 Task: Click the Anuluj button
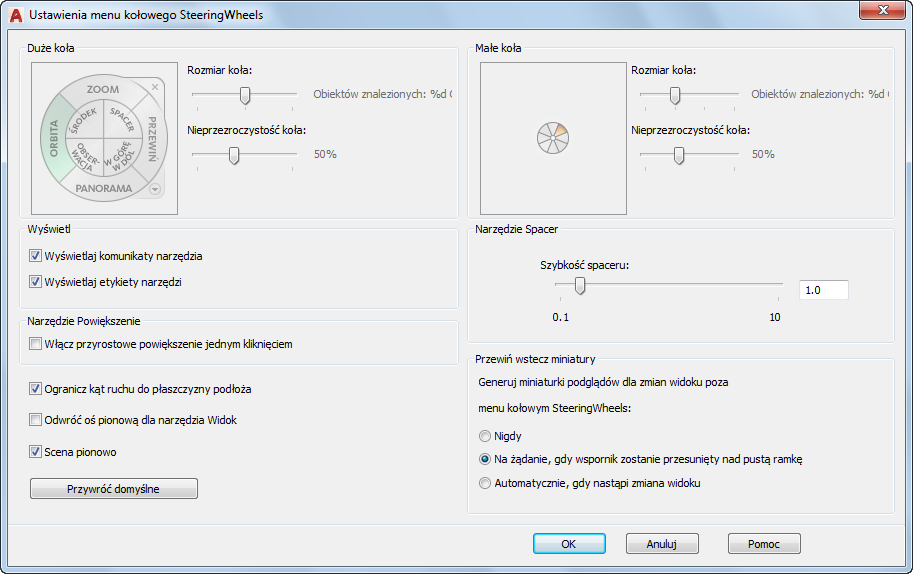(x=662, y=544)
